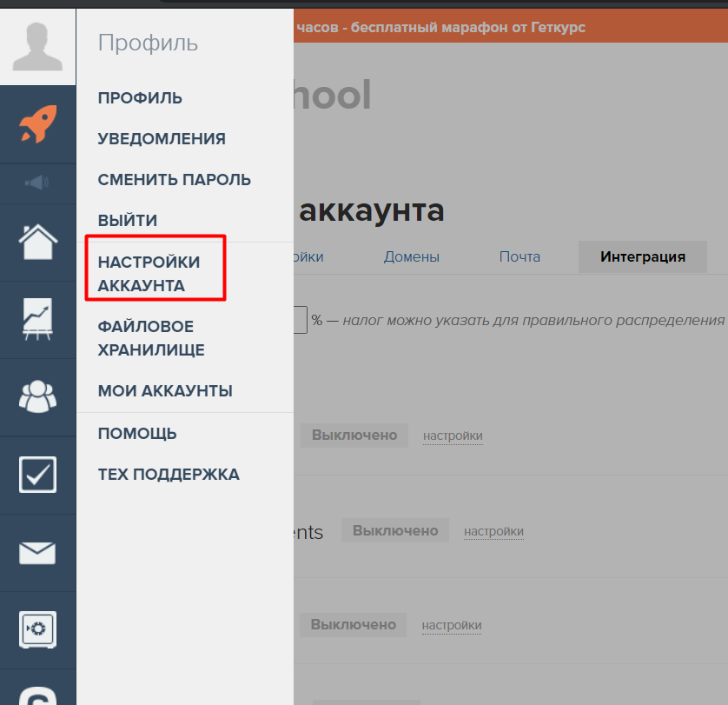Open the safe with gear icon
Screen dimensions: 728x705
pos(37,629)
